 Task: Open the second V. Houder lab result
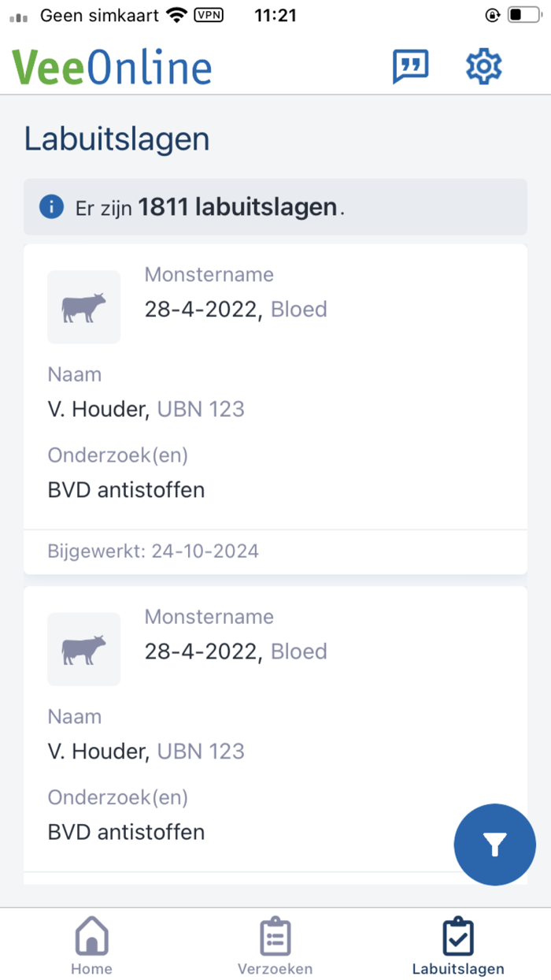coord(275,733)
